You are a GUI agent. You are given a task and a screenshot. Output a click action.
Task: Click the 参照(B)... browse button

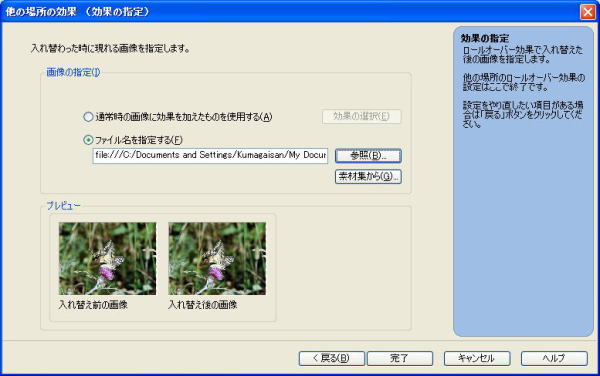coord(368,156)
